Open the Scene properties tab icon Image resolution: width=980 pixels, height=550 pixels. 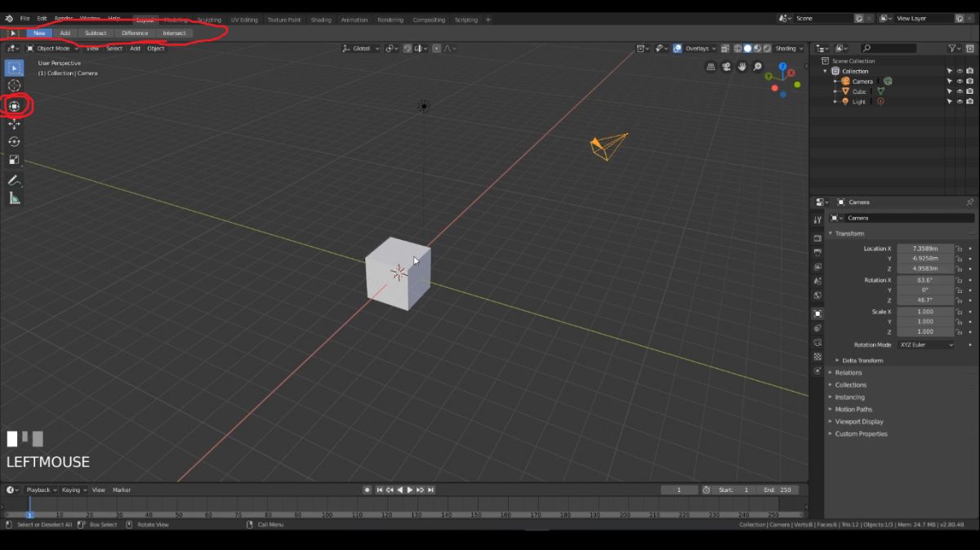coord(817,281)
